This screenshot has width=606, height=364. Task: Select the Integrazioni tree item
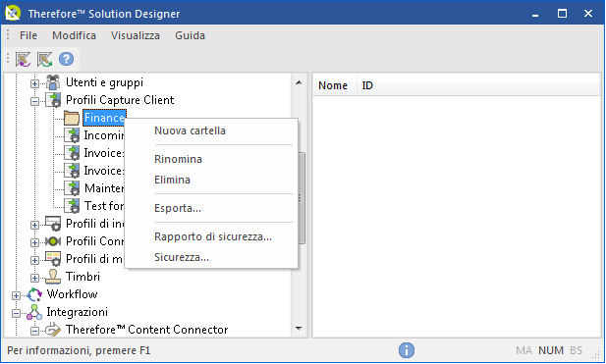coord(77,312)
